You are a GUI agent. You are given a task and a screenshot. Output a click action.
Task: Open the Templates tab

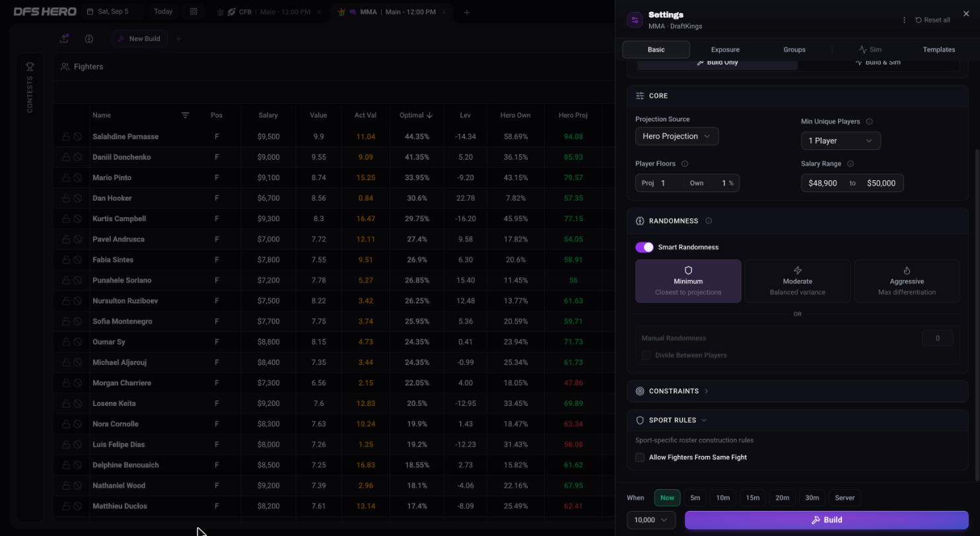pyautogui.click(x=939, y=50)
